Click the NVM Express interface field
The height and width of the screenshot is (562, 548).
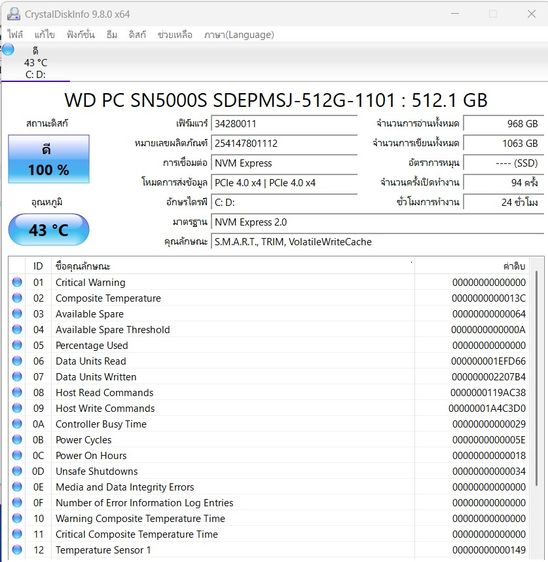284,163
